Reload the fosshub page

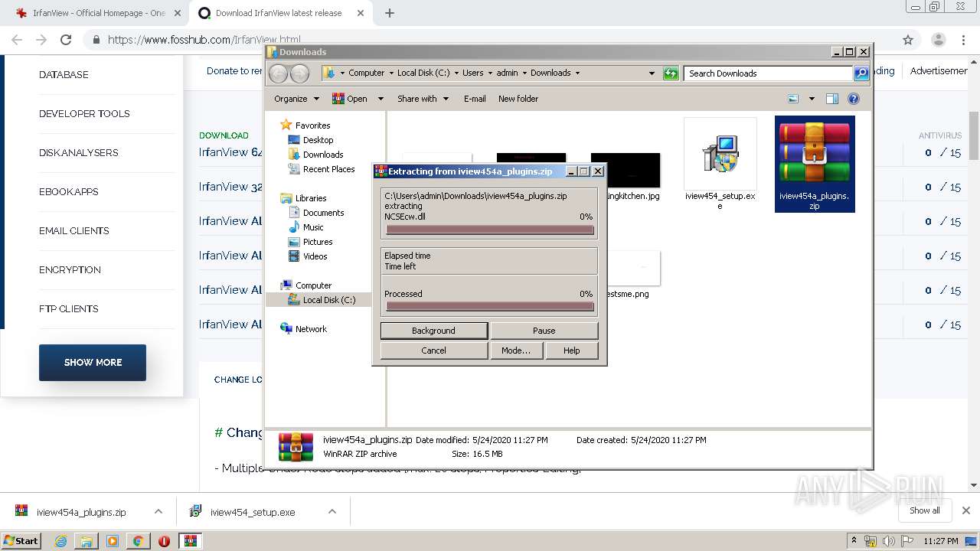click(x=66, y=40)
